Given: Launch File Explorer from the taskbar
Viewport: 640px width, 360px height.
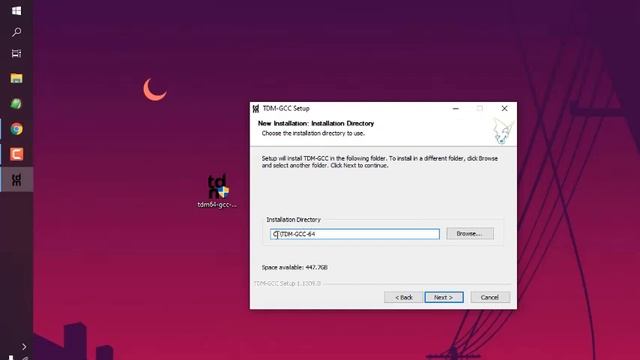Looking at the screenshot, I should coord(16,78).
